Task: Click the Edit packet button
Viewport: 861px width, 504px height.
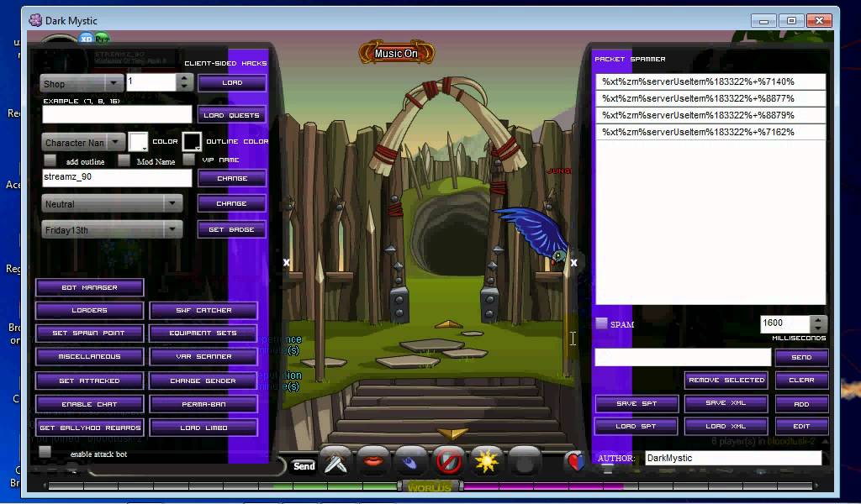Action: (801, 426)
